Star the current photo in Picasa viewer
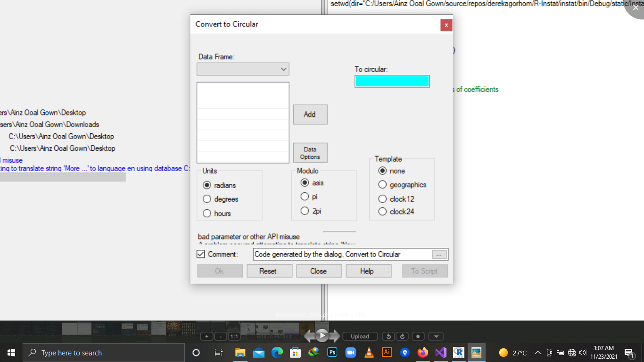The width and height of the screenshot is (644, 362). pos(418,336)
